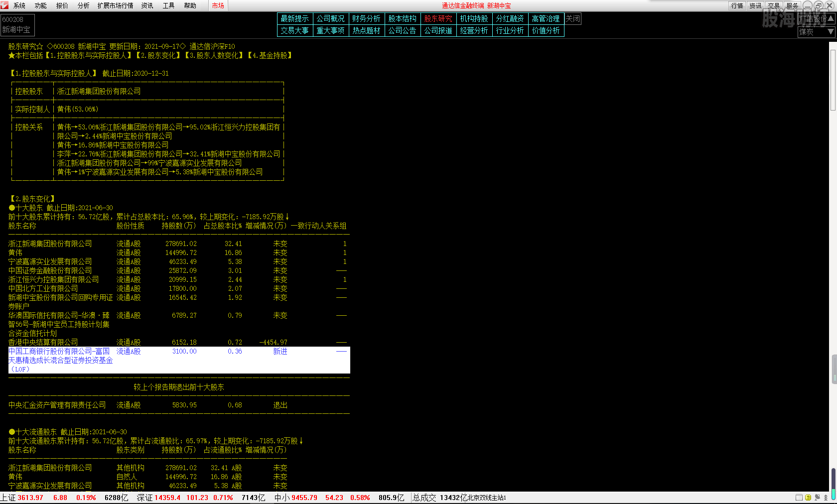Jump to 【2.股东变化】 section link
This screenshot has width=837, height=504.
tap(159, 55)
